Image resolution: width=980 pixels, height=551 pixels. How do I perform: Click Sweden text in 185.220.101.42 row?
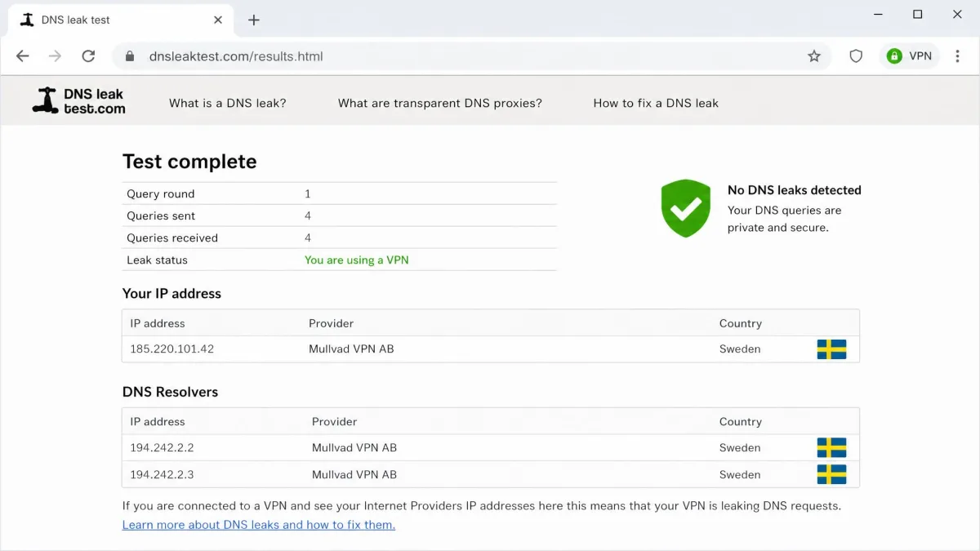click(740, 349)
